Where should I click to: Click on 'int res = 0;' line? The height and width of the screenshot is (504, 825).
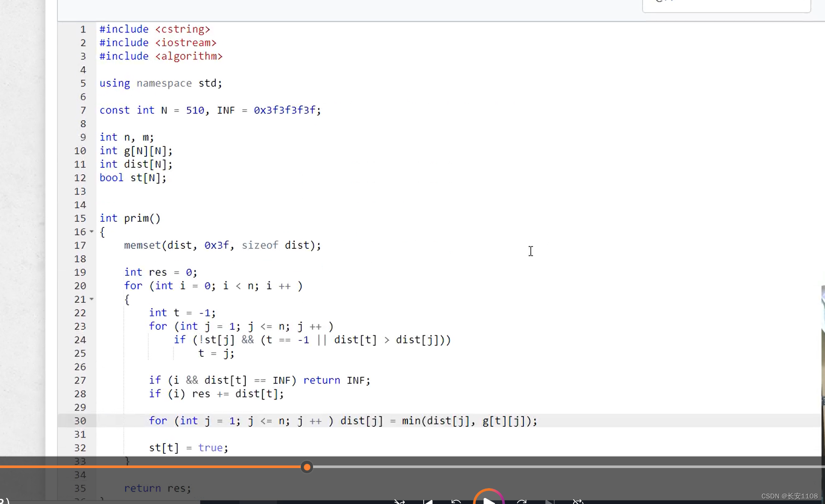click(161, 272)
